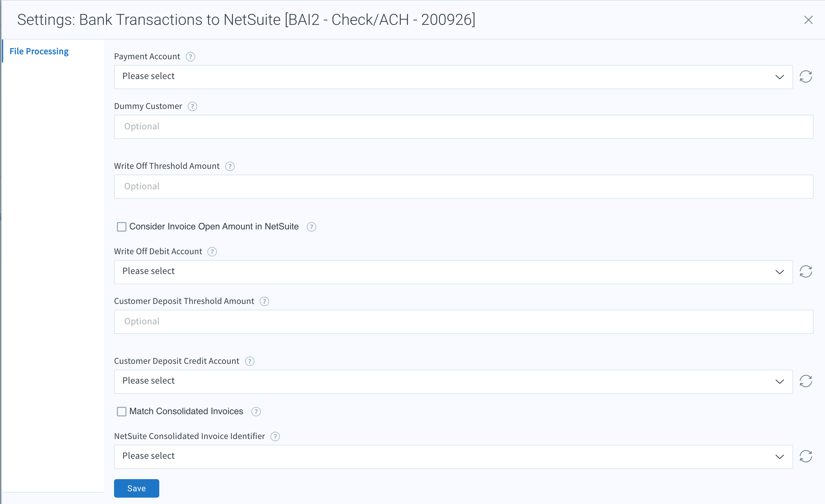Open help tooltip for Dummy Customer
Viewport: 825px width, 504px height.
pos(192,106)
